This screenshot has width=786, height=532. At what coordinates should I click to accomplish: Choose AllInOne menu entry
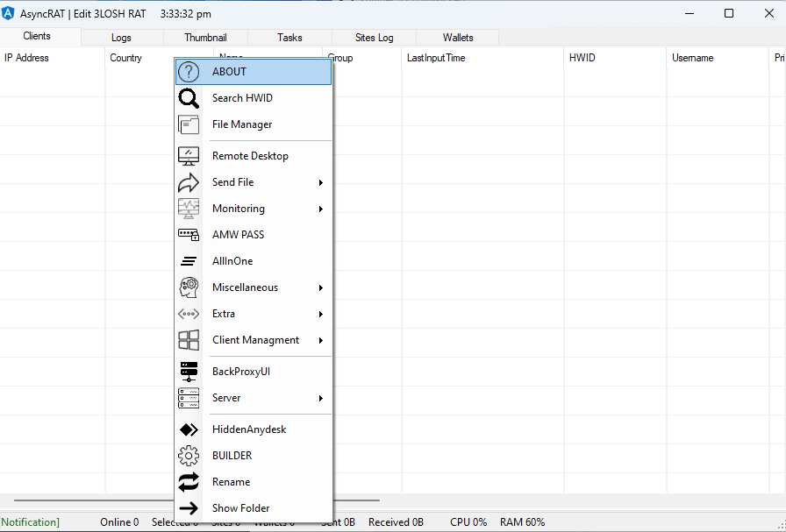coord(254,261)
